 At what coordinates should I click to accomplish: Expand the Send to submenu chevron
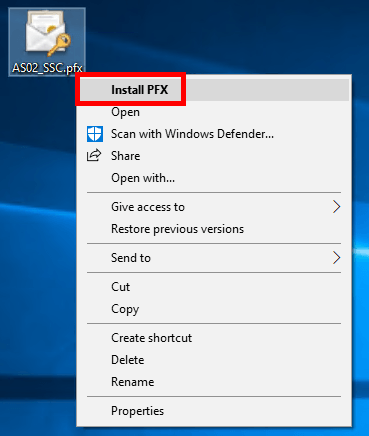click(x=337, y=258)
